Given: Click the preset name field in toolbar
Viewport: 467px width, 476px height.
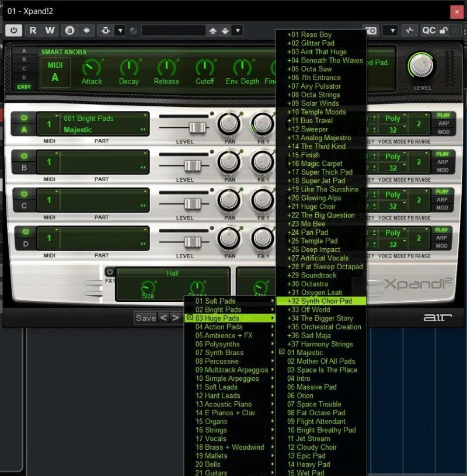Looking at the screenshot, I should click(x=173, y=30).
